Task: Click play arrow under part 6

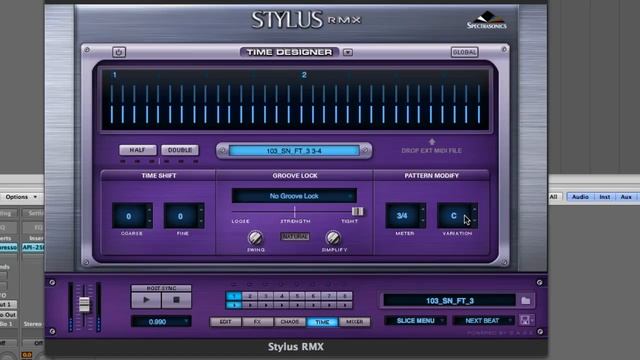Action: (x=313, y=305)
